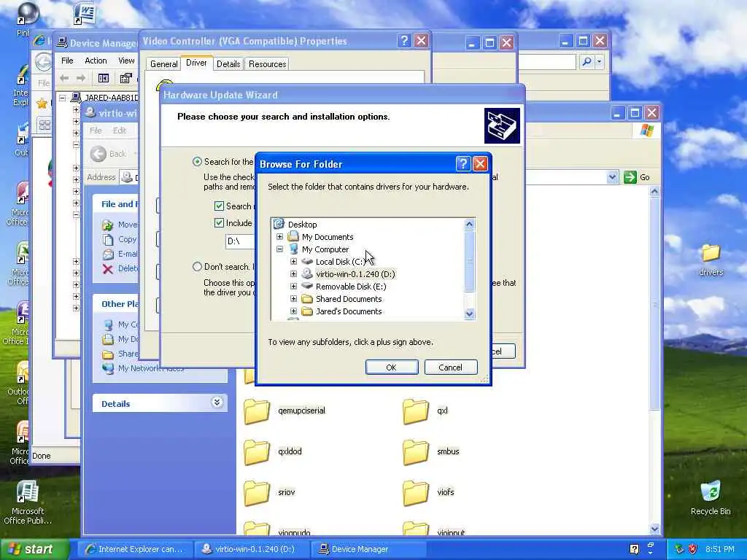Select Shared Documents folder in tree
747x560 pixels.
pyautogui.click(x=348, y=298)
